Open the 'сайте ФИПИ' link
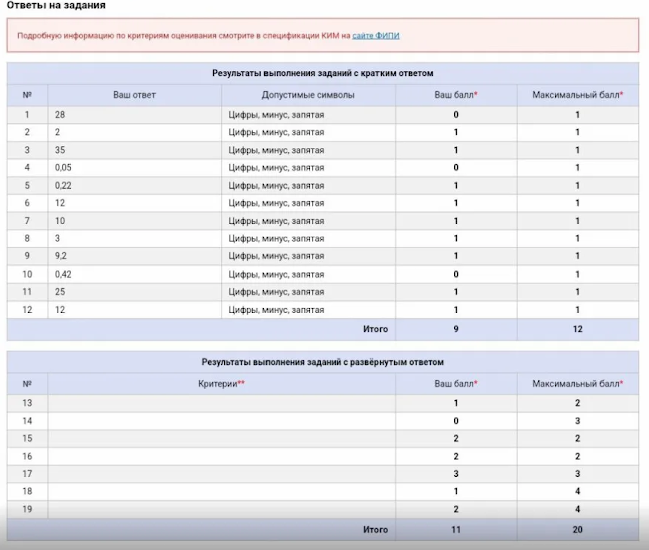Screen dimensions: 649x550 [376, 36]
